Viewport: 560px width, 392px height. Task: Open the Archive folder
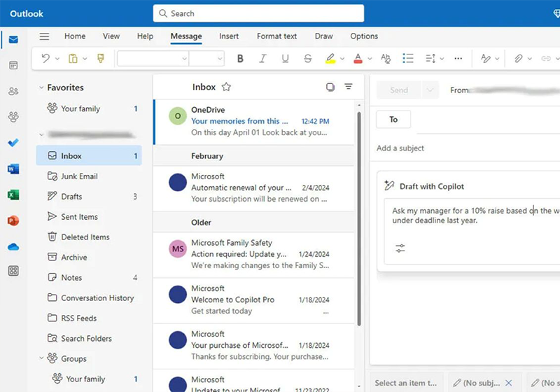click(x=89, y=258)
